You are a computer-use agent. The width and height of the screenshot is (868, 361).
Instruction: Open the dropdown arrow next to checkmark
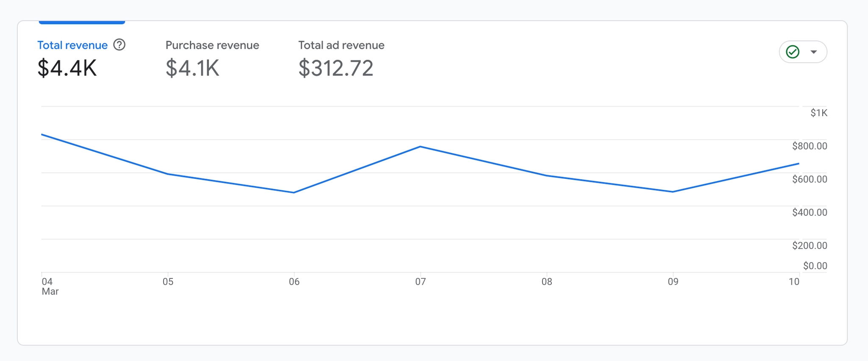pos(813,52)
